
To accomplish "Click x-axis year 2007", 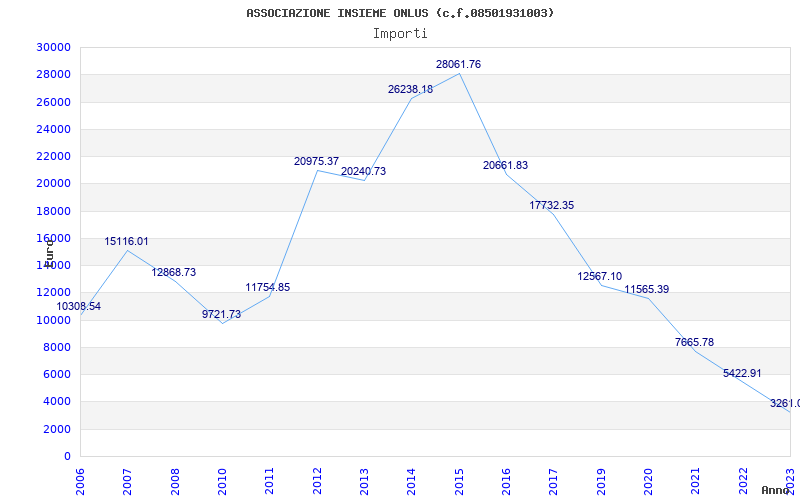I will pos(128,481).
